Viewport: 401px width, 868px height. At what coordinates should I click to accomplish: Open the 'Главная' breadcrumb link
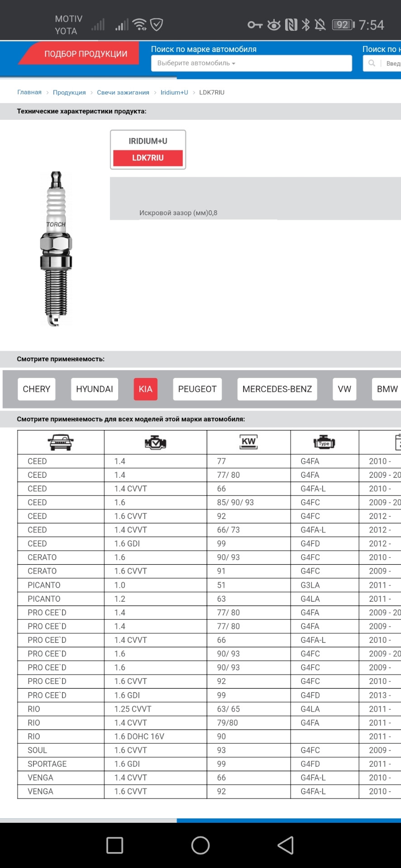tap(29, 92)
